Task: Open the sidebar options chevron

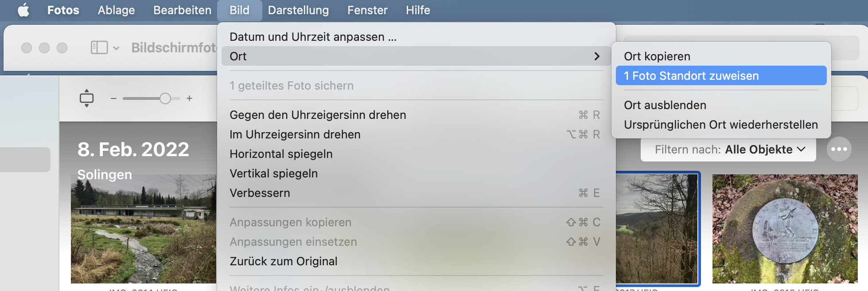Action: click(116, 48)
